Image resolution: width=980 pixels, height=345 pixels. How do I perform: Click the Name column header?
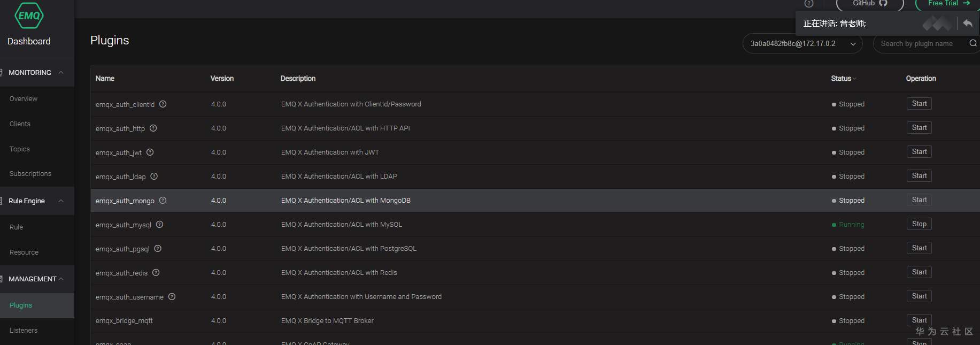pos(105,79)
